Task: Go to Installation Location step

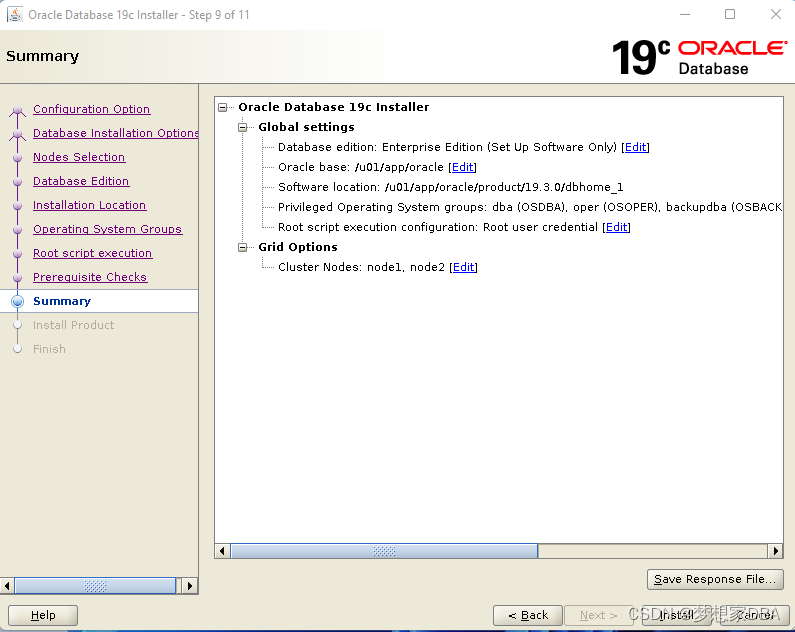Action: pos(89,205)
